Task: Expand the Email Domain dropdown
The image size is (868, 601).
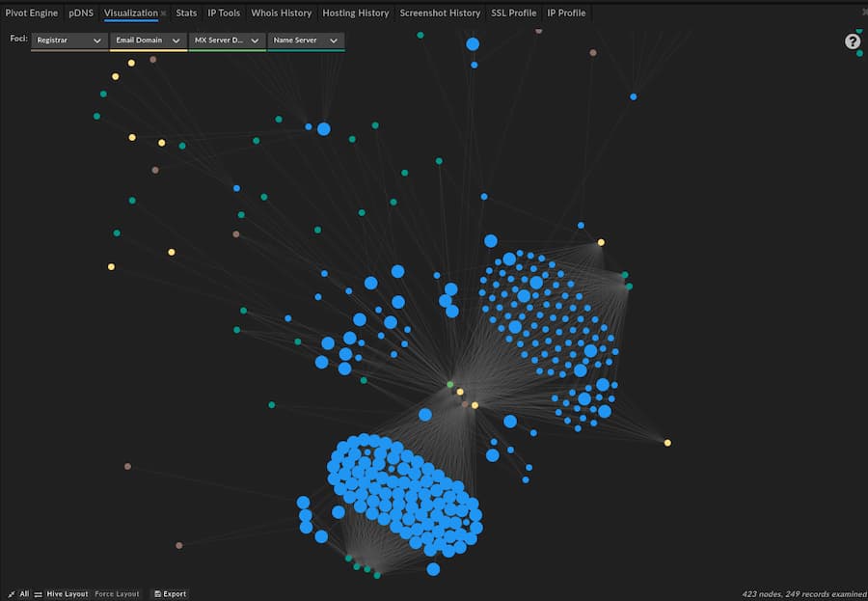Action: point(147,41)
